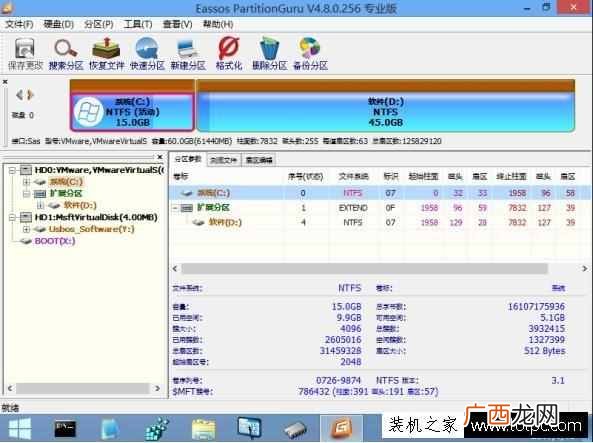This screenshot has height=443, width=593.
Task: Click the HD1 disk icon in tree
Action: [26, 217]
